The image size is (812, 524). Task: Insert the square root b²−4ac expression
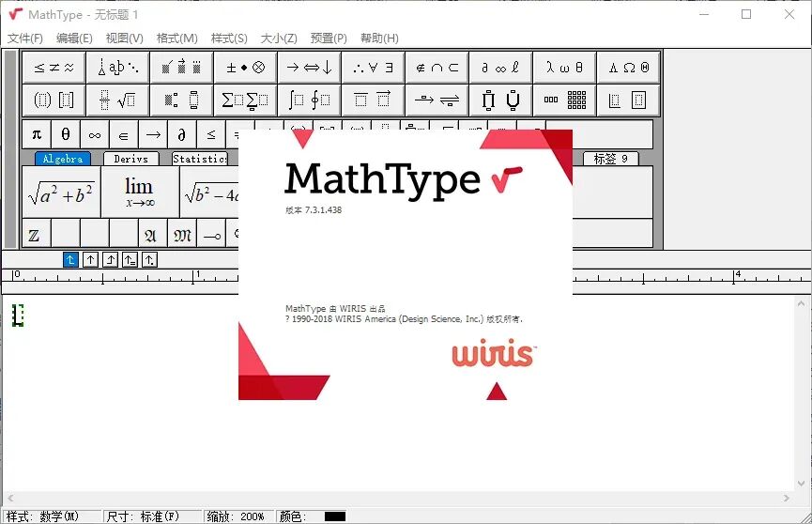[209, 193]
